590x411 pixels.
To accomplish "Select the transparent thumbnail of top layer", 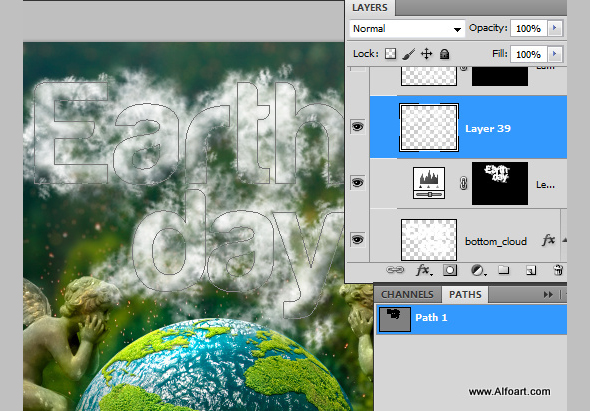I will point(429,76).
